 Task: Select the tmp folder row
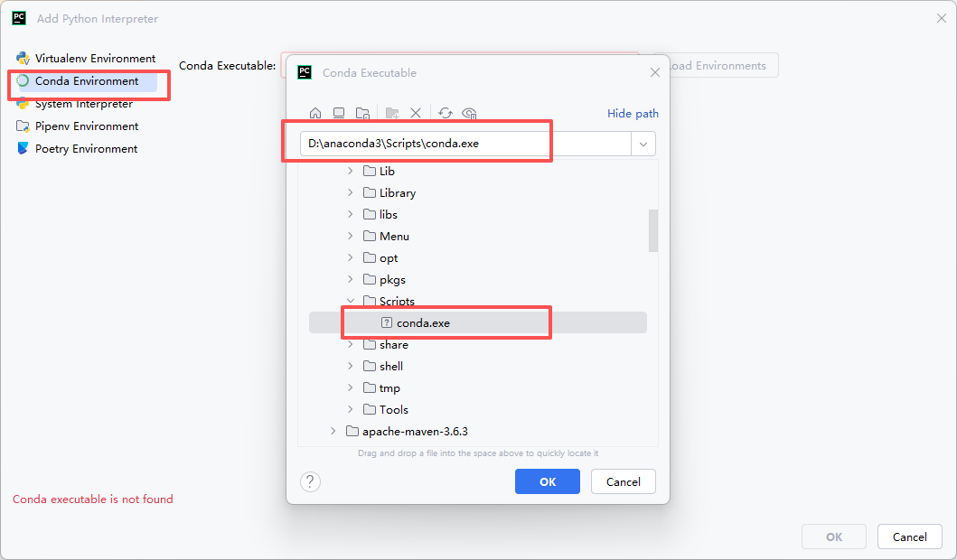(478, 388)
